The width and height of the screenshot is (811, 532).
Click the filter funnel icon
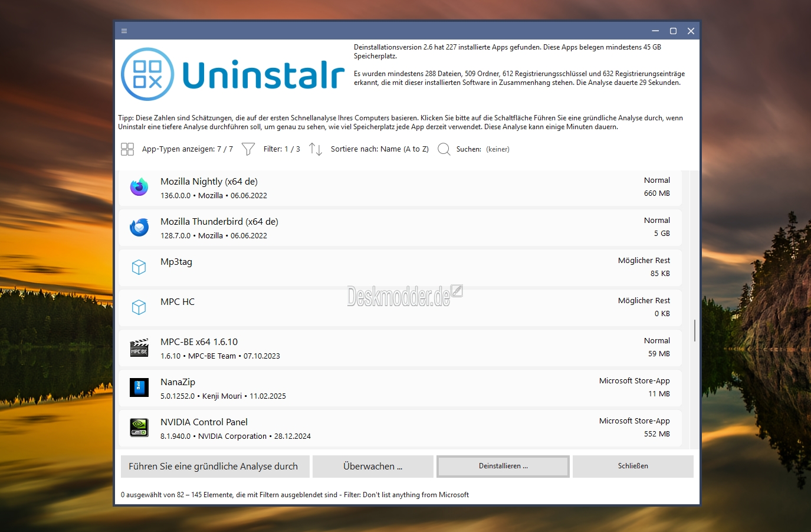pyautogui.click(x=248, y=149)
